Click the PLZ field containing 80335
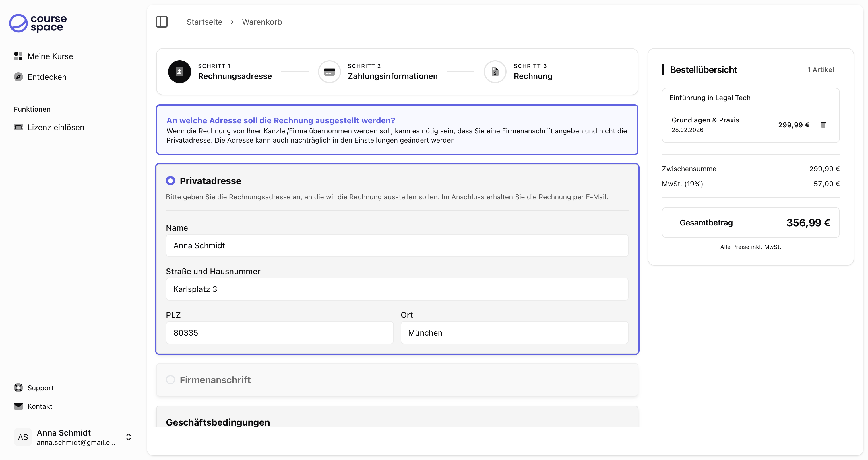The image size is (868, 460). [x=279, y=333]
